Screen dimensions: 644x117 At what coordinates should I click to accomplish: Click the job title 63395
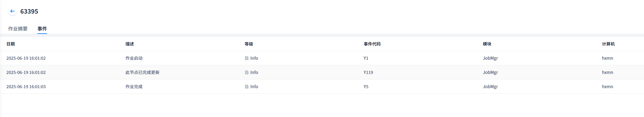(29, 12)
